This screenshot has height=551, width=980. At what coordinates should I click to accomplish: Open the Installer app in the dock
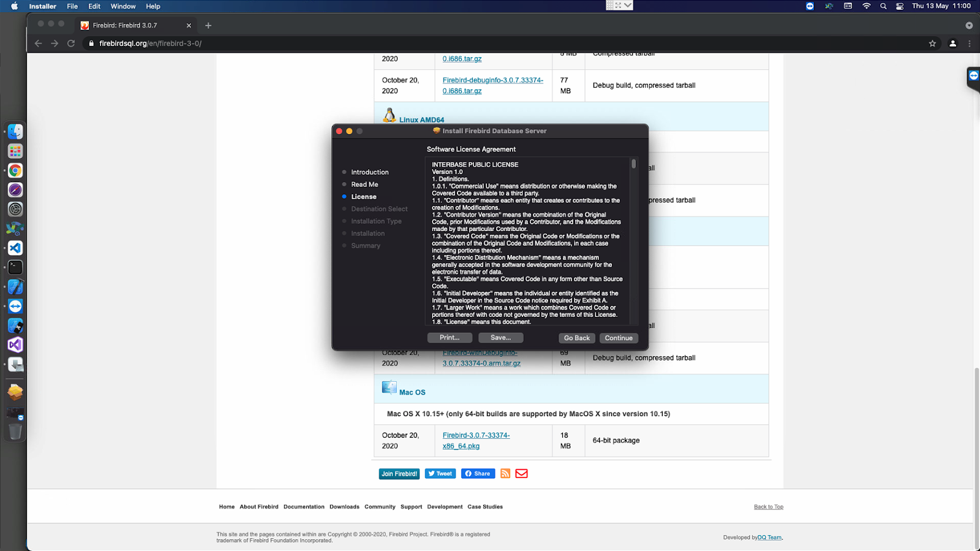coord(15,365)
